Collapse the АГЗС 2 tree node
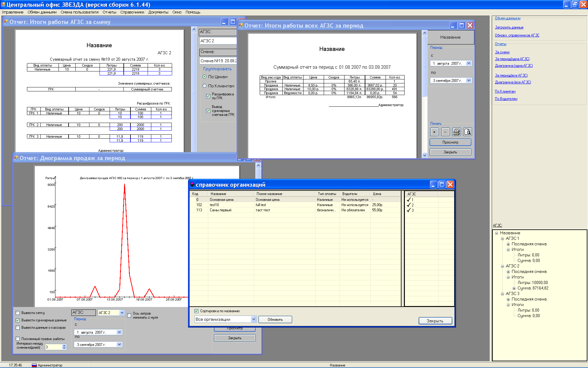Image resolution: width=588 pixels, height=368 pixels. point(502,266)
